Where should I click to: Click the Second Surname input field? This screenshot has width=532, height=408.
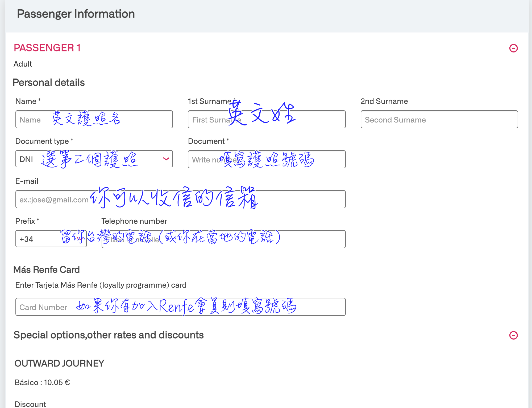pyautogui.click(x=439, y=119)
